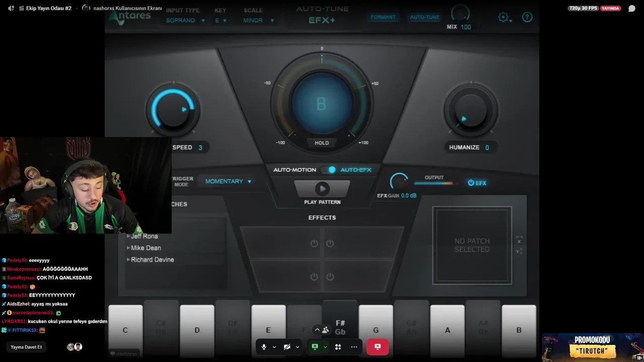Stop watching with red disconnect button
Viewport: 644px width, 362px height.
[x=377, y=347]
